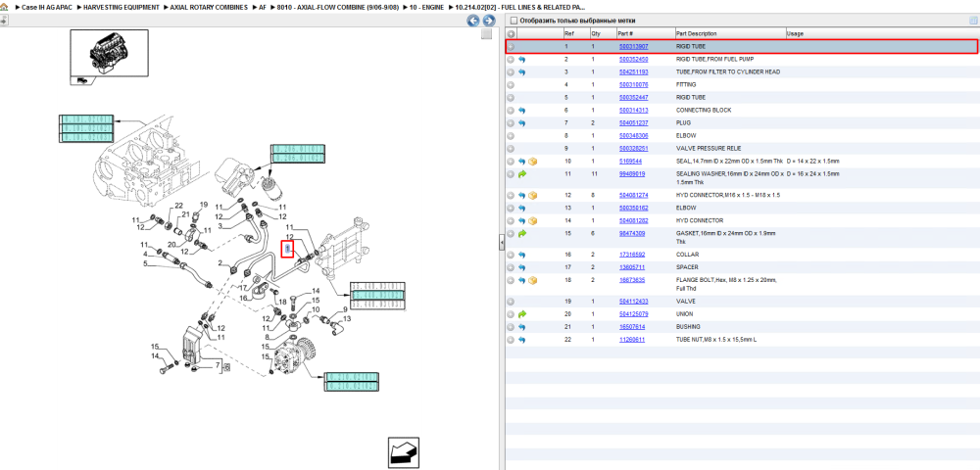Click the yellow box icon for ref 12
The width and height of the screenshot is (980, 470).
point(533,196)
